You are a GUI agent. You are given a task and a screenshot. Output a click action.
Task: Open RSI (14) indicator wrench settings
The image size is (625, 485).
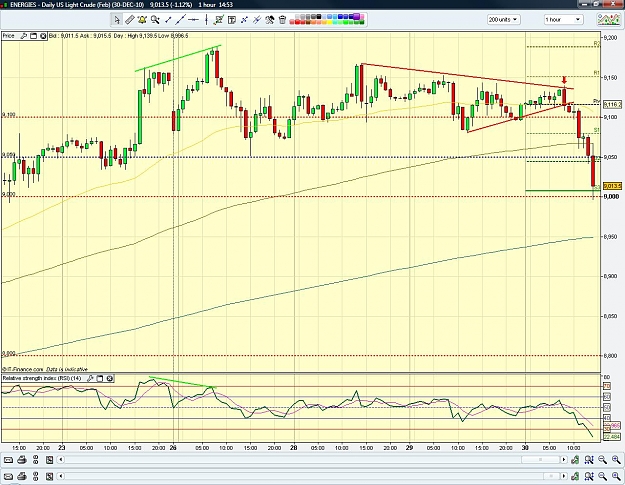click(x=90, y=378)
